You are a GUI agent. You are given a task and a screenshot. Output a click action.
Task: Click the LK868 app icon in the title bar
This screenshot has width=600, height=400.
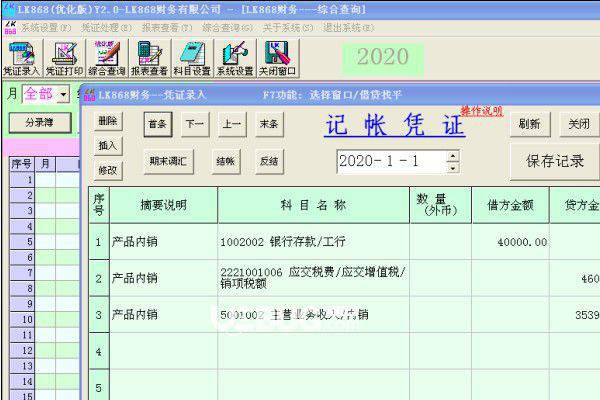(10, 8)
